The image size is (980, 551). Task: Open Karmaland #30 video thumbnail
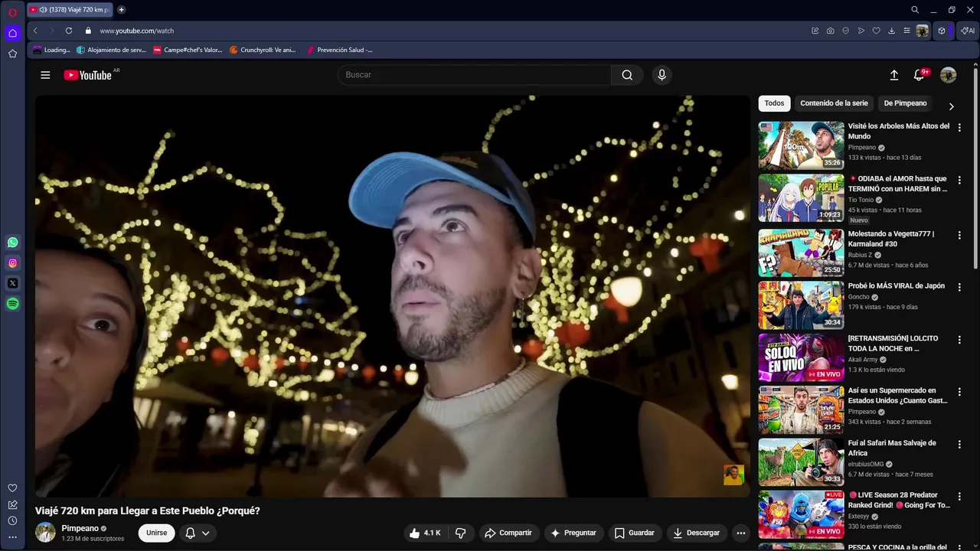(x=801, y=253)
